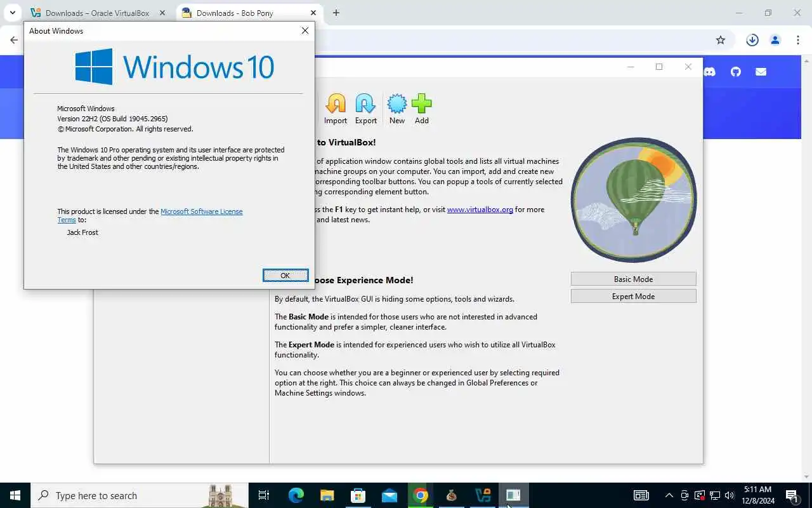Image resolution: width=812 pixels, height=508 pixels.
Task: Open a new Chrome tab with plus button
Action: [336, 13]
